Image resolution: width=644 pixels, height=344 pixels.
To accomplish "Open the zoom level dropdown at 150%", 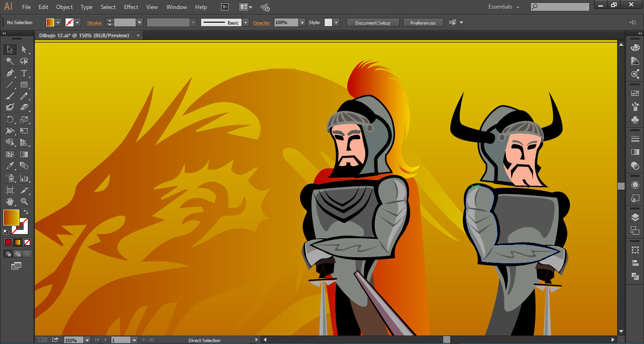I will pos(87,340).
